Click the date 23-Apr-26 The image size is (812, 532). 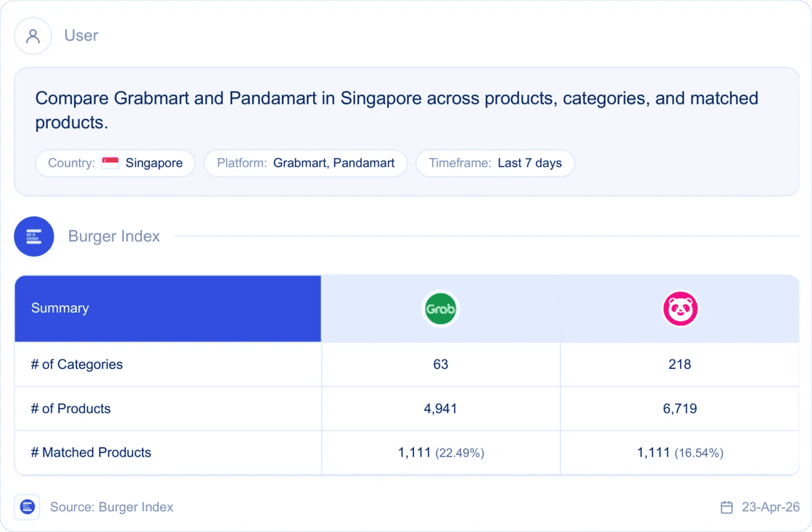point(771,507)
